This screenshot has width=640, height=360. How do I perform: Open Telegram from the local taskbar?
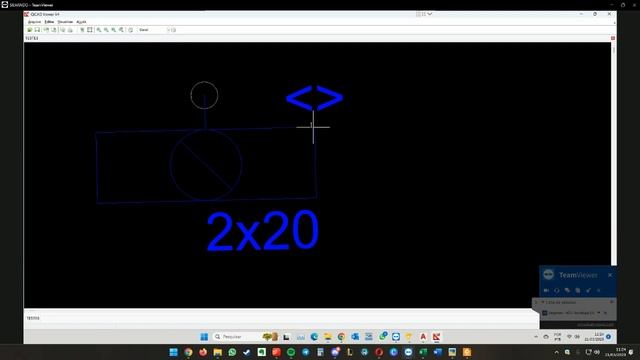tap(306, 352)
